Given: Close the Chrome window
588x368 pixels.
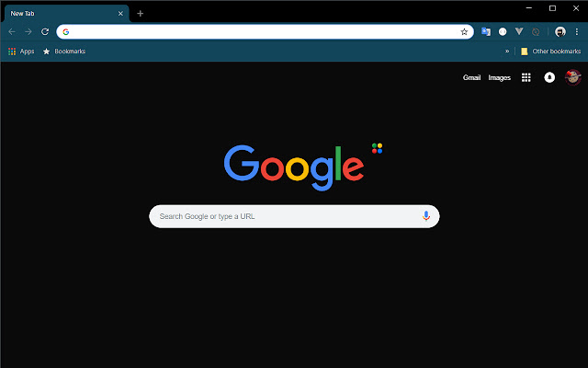Looking at the screenshot, I should (576, 8).
